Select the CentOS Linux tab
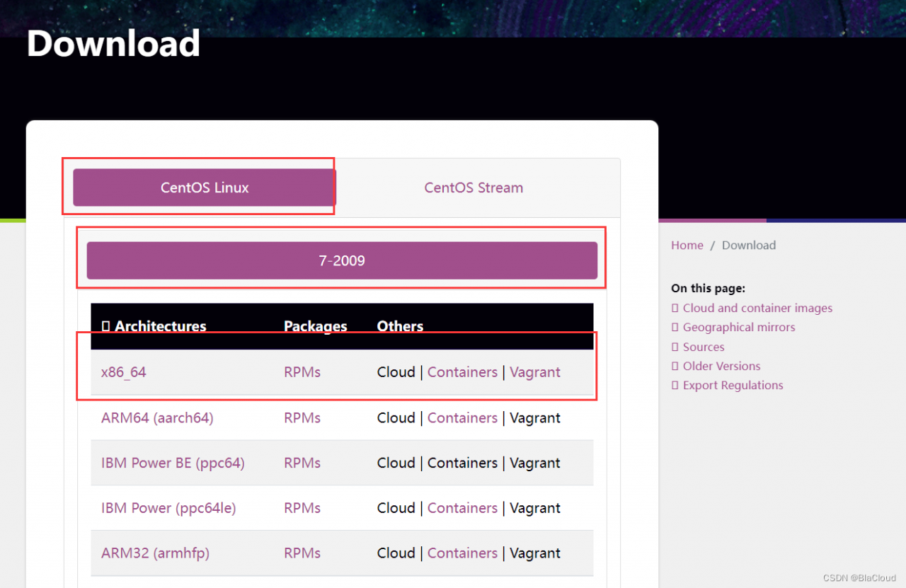 [x=205, y=188]
